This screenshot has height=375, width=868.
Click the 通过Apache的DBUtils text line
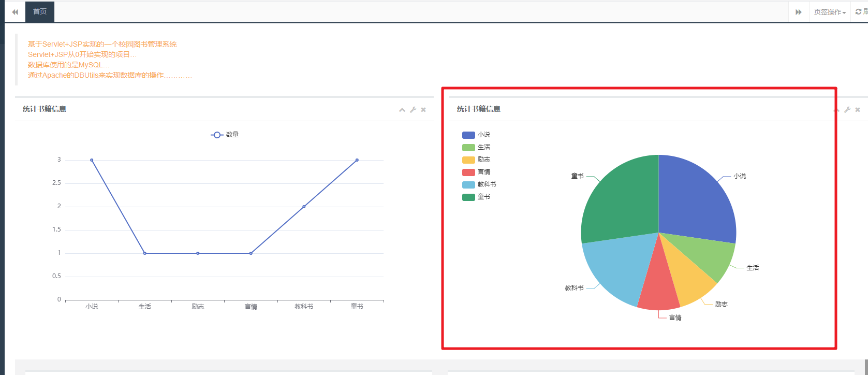(x=110, y=76)
